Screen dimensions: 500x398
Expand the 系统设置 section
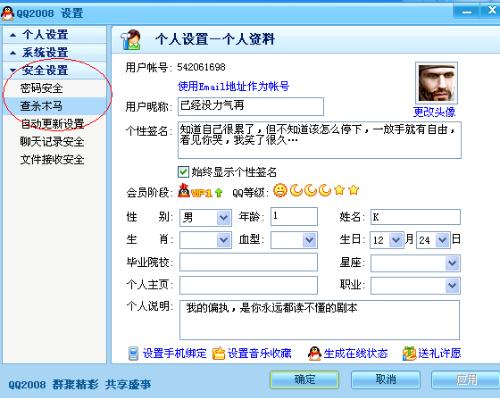point(55,53)
